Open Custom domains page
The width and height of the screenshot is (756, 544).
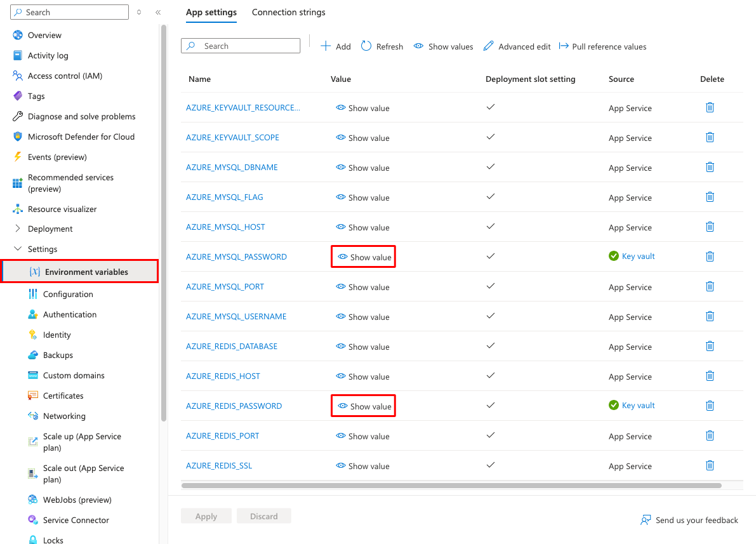73,375
